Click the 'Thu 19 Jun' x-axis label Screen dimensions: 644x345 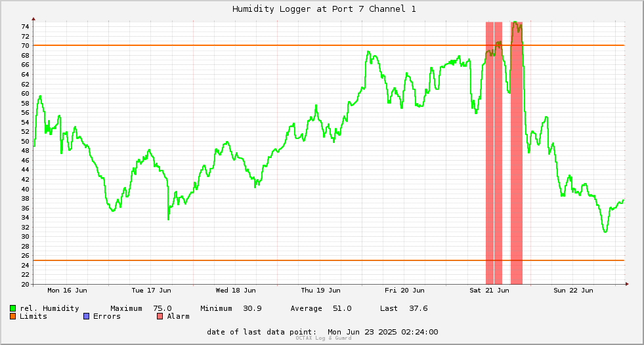[x=320, y=291]
